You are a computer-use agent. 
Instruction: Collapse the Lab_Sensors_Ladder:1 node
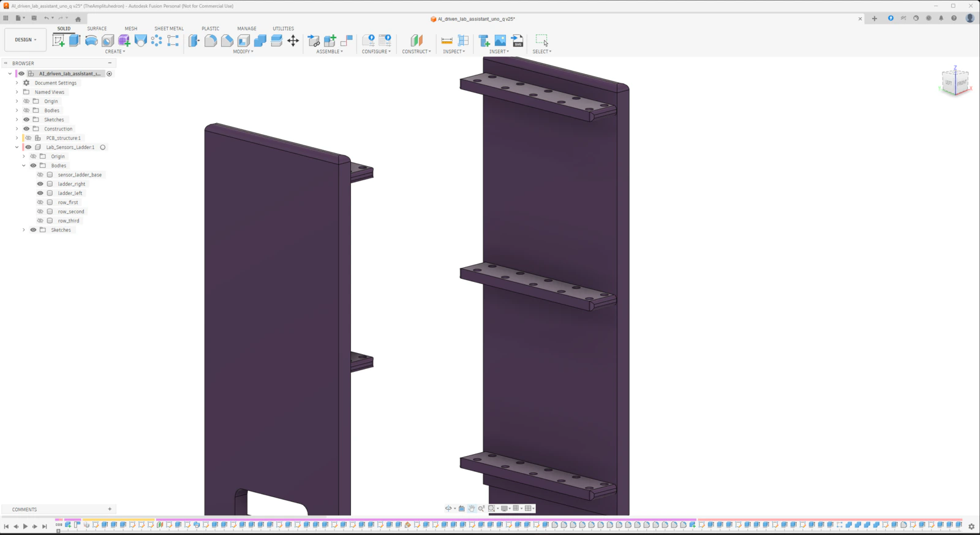(x=17, y=147)
